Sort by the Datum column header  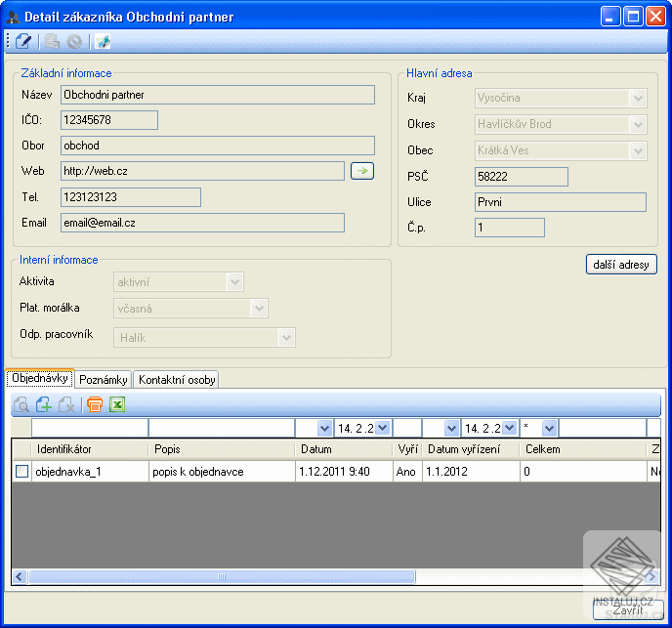344,449
